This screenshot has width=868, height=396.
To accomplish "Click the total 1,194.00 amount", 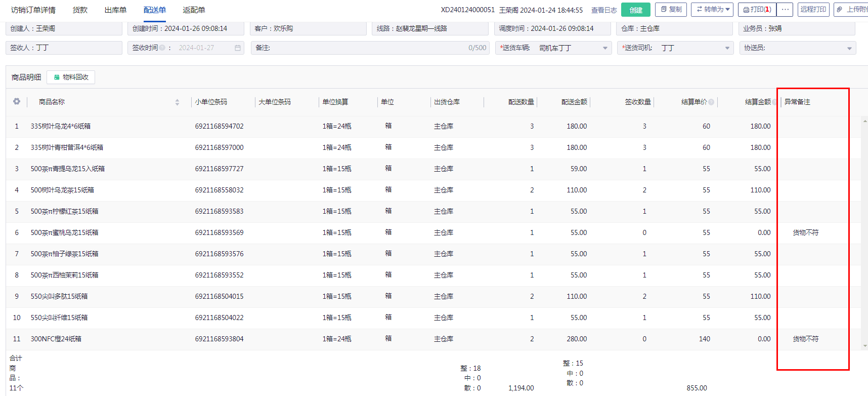I will click(x=521, y=388).
